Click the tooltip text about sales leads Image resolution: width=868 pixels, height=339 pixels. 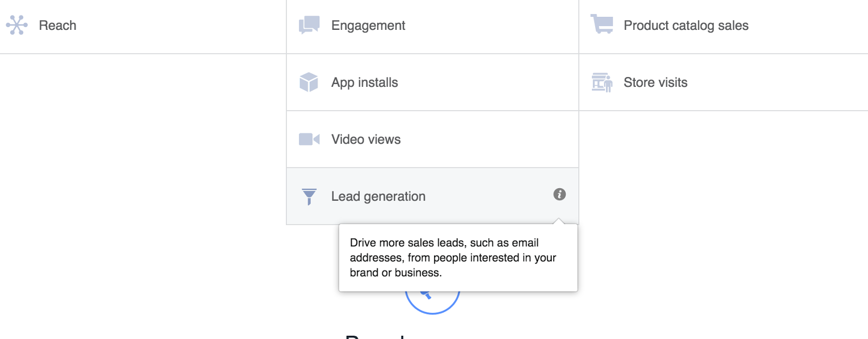453,258
